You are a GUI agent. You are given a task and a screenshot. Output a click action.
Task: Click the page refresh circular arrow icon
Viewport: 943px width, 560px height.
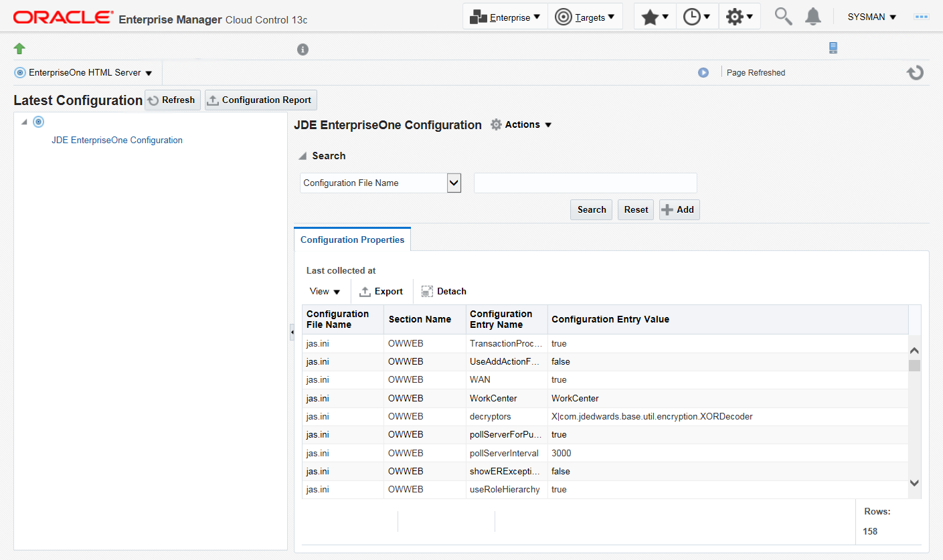pyautogui.click(x=916, y=72)
